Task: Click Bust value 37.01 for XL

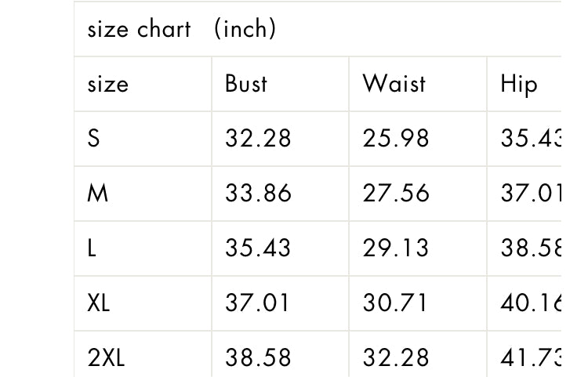Action: coord(257,303)
